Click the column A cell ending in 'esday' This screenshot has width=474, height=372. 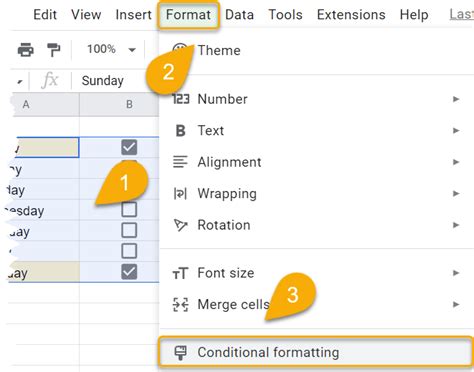point(43,210)
